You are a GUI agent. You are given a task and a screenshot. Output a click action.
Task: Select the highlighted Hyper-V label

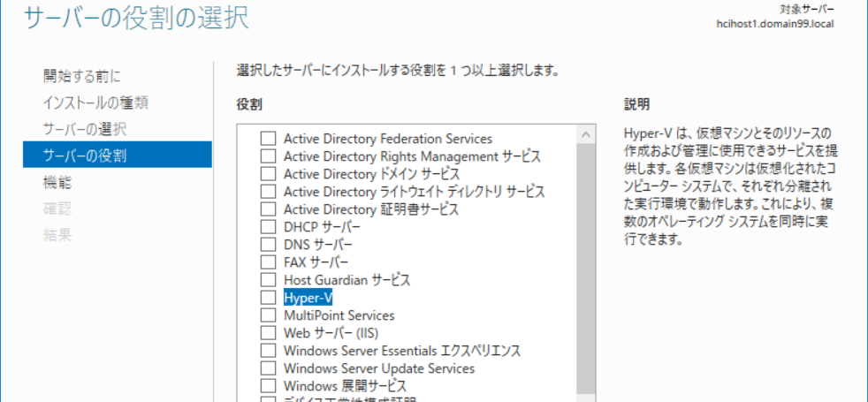pyautogui.click(x=308, y=298)
